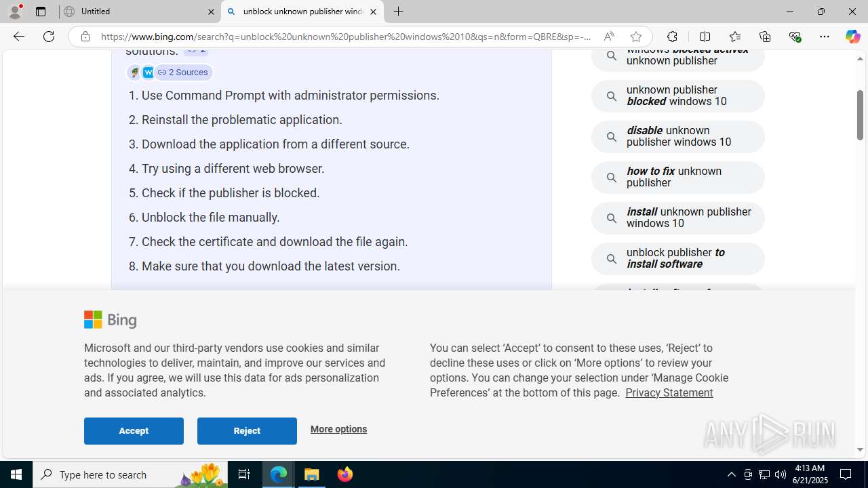Screen dimensions: 868x488
Task: Add this page to favorites star
Action: [635, 37]
